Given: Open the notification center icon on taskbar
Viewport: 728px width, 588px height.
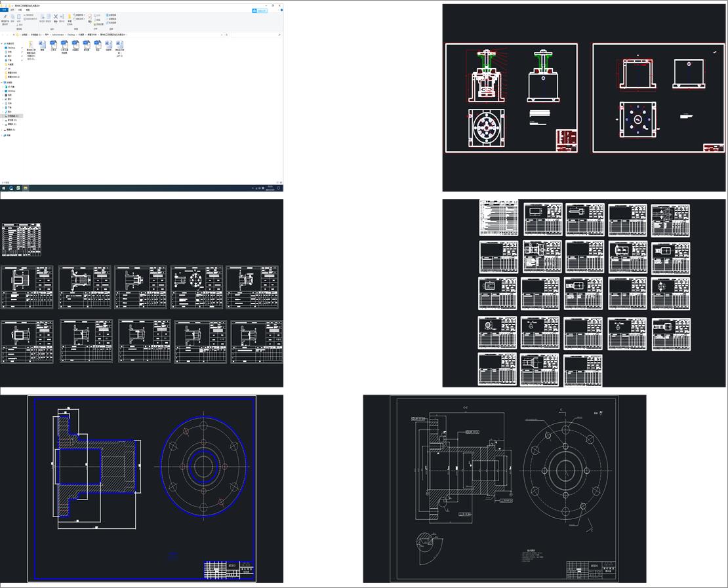Looking at the screenshot, I should coord(279,188).
